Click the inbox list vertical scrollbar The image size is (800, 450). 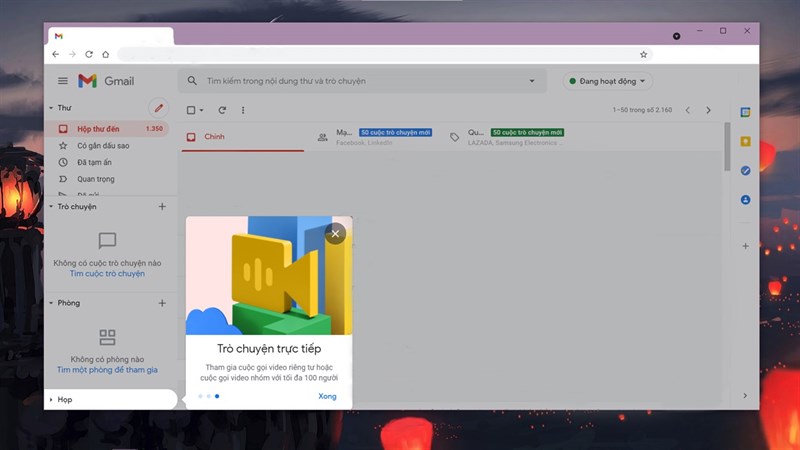click(727, 147)
